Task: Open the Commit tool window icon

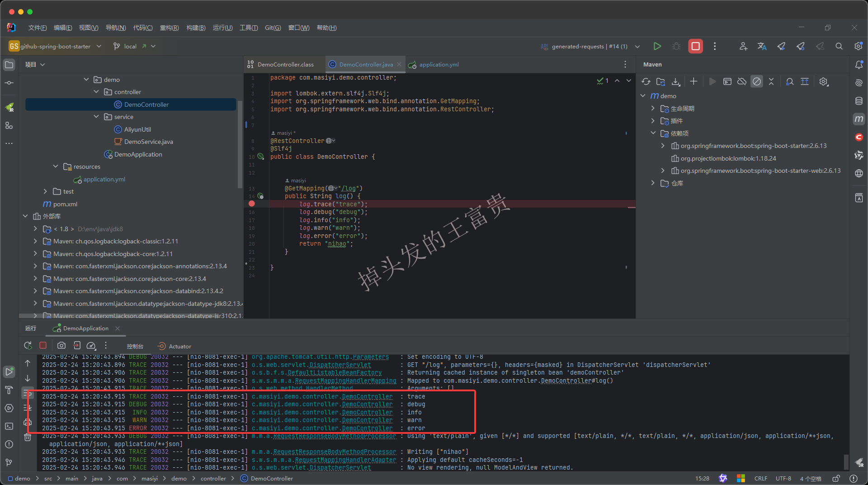Action: (x=9, y=83)
